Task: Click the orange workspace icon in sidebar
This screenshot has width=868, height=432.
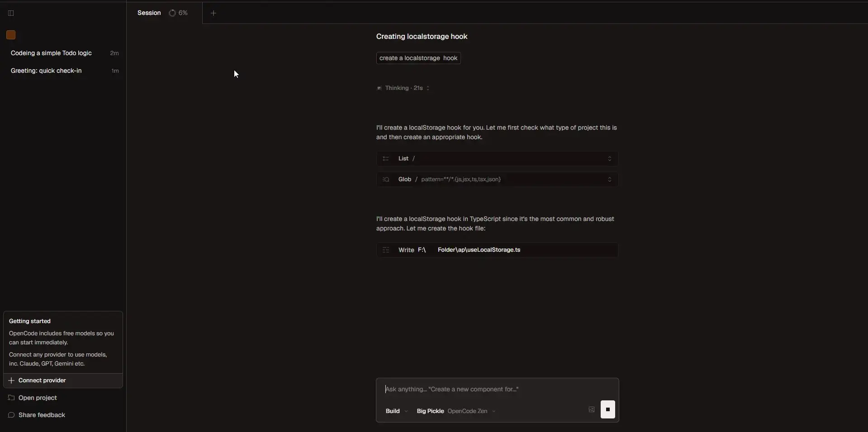Action: pyautogui.click(x=10, y=34)
